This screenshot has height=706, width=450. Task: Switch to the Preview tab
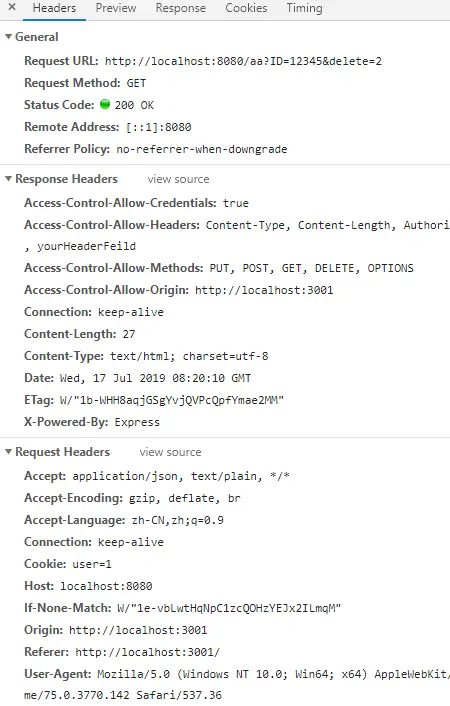116,8
